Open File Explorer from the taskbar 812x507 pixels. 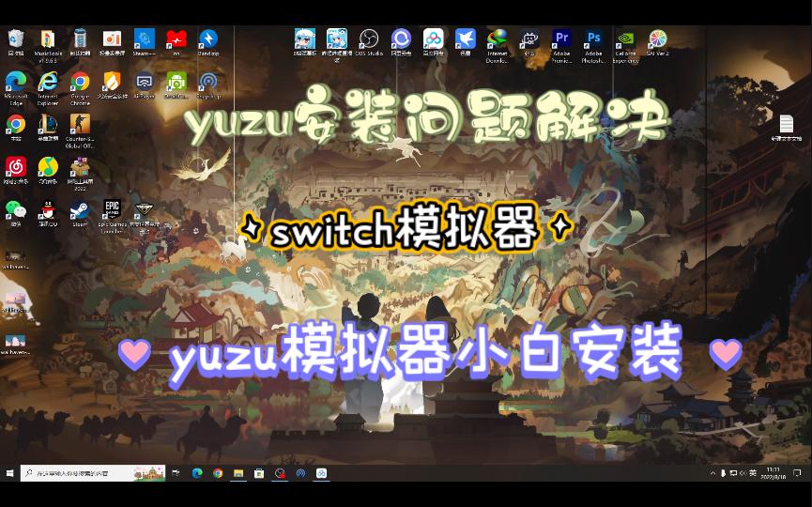[238, 473]
